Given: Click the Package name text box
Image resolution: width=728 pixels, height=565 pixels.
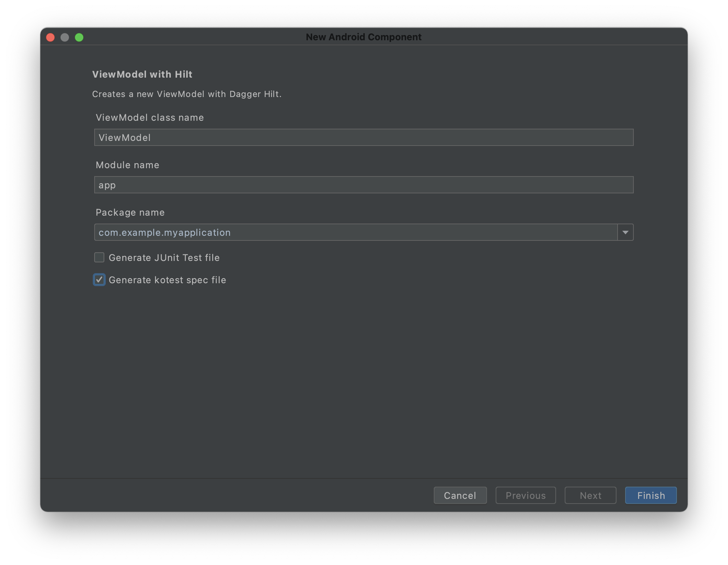Looking at the screenshot, I should pos(355,232).
